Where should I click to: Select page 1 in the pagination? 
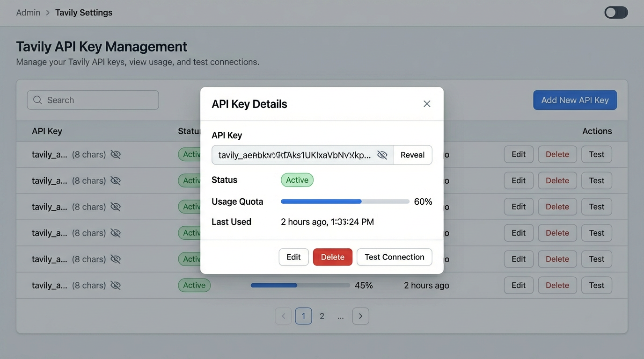click(x=303, y=316)
